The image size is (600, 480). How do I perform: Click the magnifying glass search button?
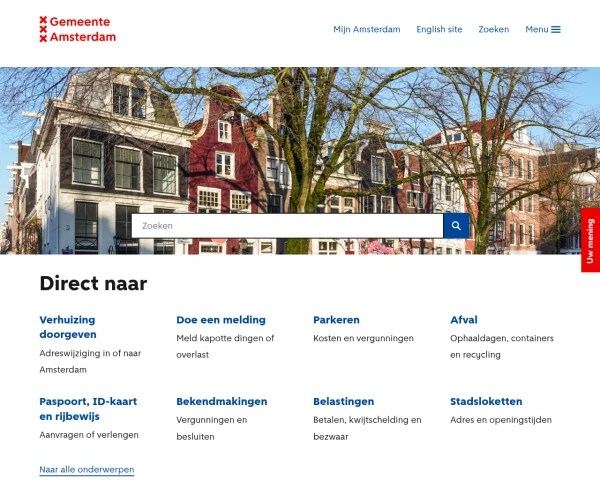[x=456, y=226]
